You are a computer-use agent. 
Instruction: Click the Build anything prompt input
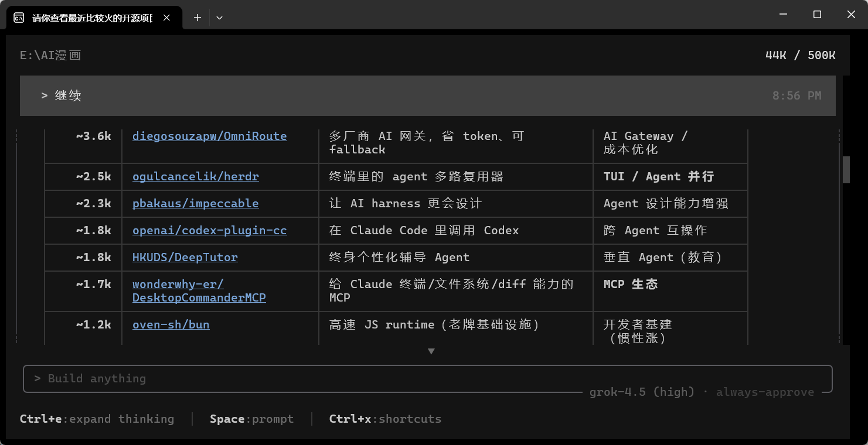click(428, 379)
